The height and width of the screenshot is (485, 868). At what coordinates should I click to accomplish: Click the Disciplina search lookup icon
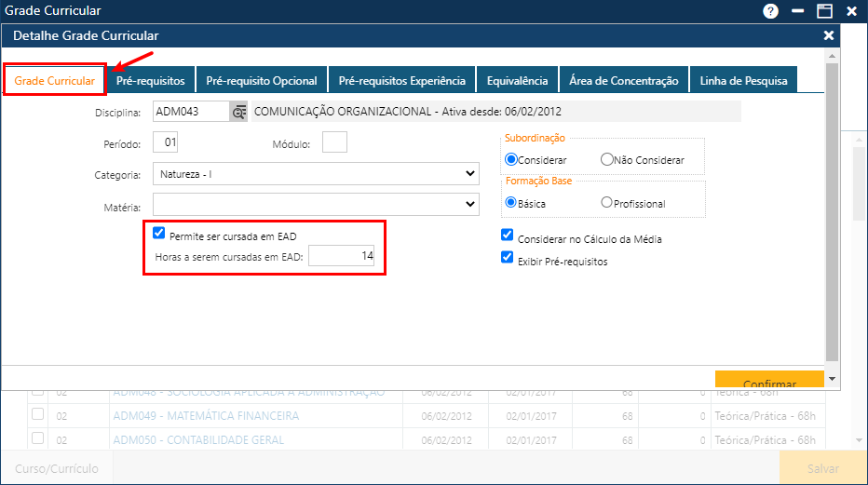(x=239, y=112)
